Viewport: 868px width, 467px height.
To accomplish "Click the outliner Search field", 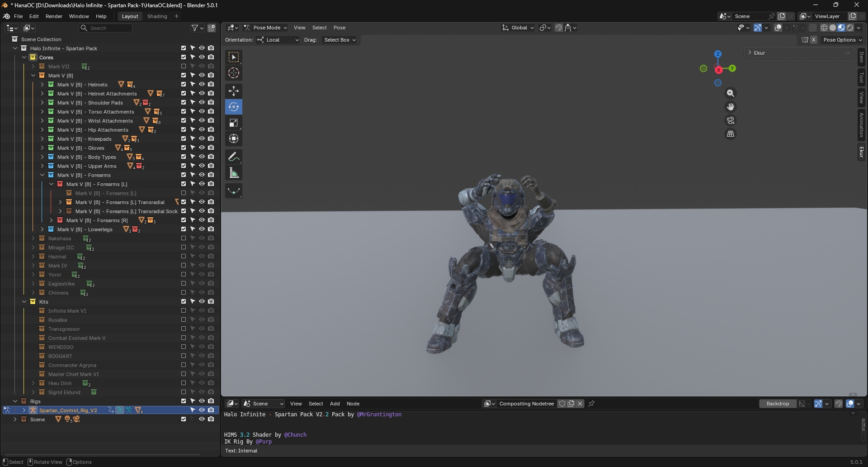I will [109, 28].
